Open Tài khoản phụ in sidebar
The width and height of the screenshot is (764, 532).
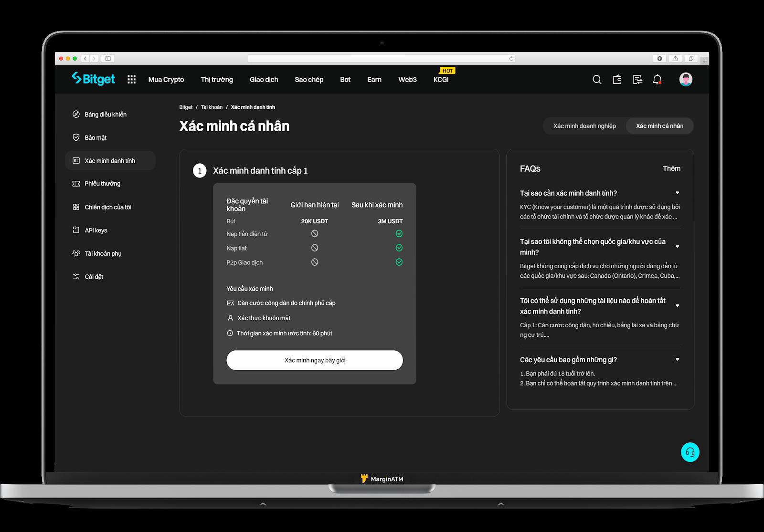(x=97, y=253)
